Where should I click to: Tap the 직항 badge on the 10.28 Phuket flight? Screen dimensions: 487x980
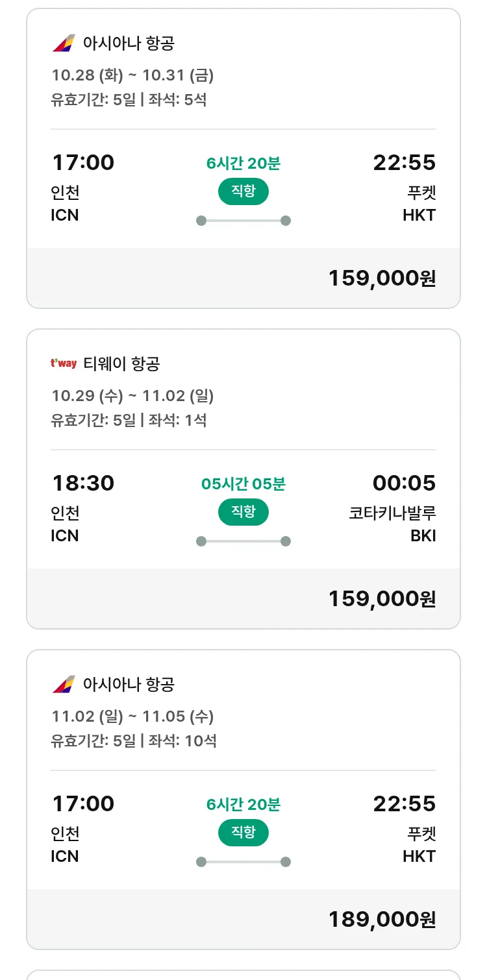click(x=243, y=191)
